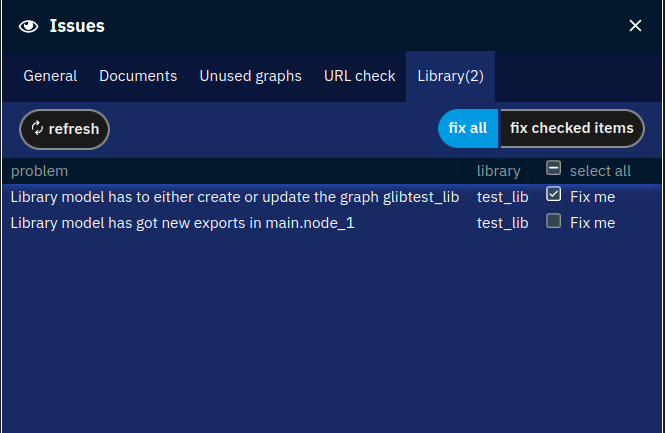Switch to the Documents tab
665x433 pixels.
(138, 76)
